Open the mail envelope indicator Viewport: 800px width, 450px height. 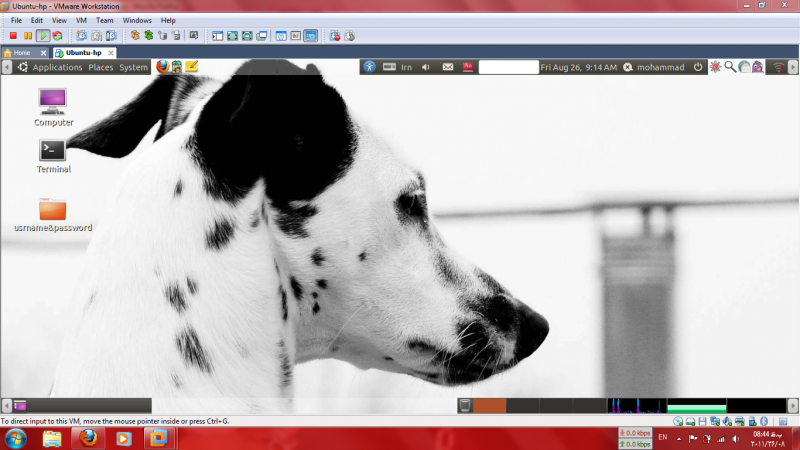click(448, 67)
